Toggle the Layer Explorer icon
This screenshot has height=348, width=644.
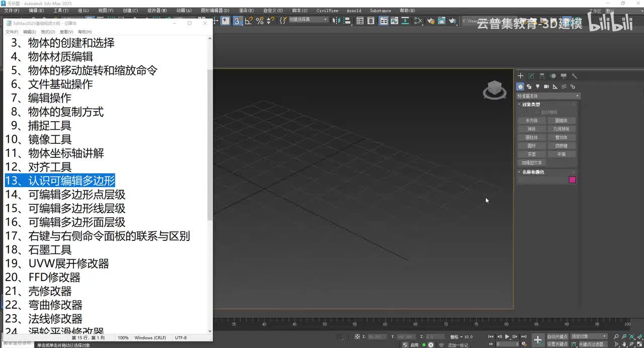pos(370,21)
